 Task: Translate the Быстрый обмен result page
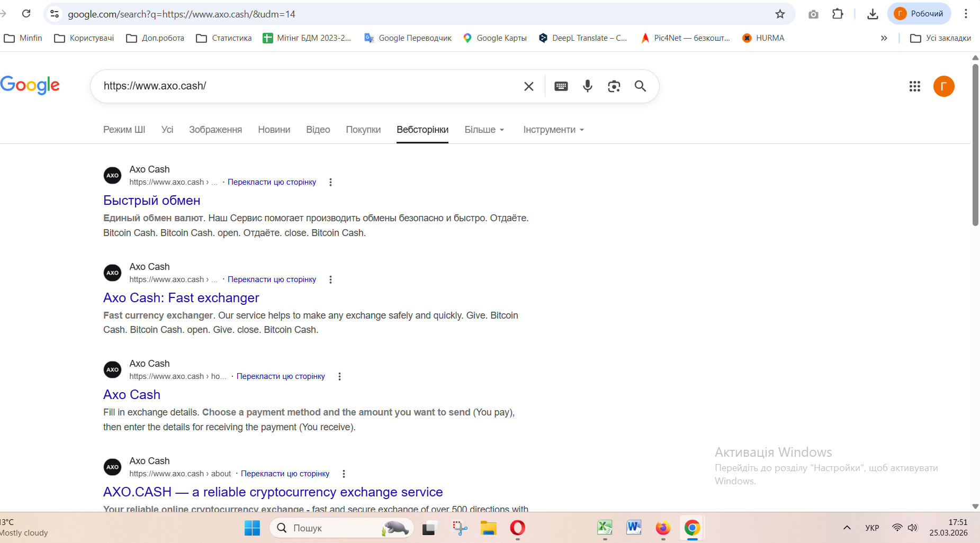coord(272,182)
